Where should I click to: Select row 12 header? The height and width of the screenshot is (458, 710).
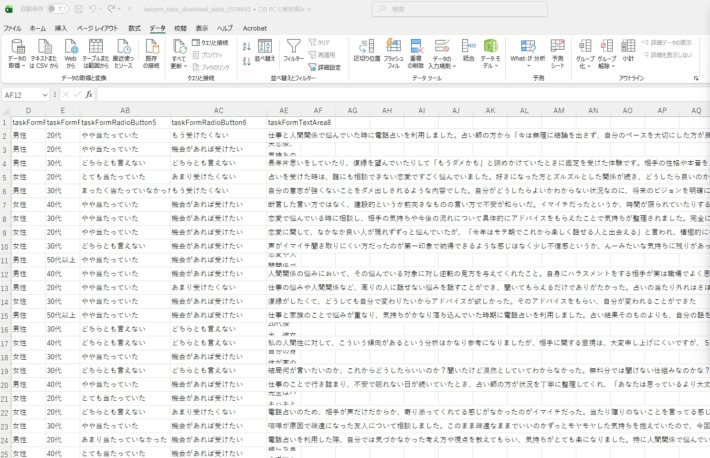5,274
